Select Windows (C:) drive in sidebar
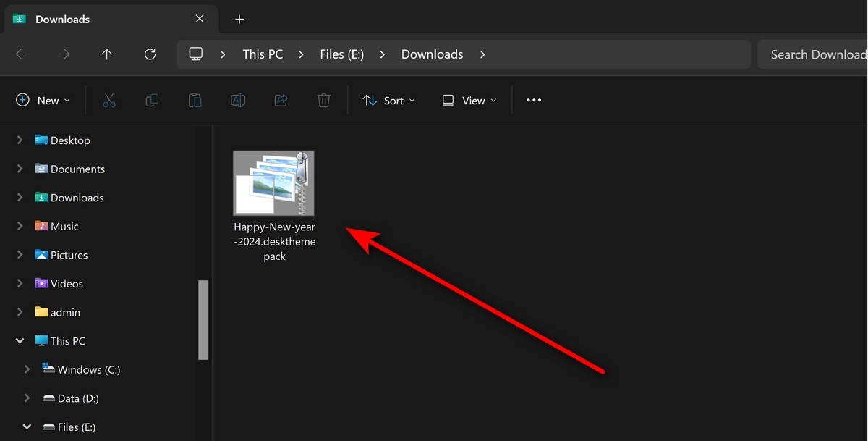The image size is (868, 441). 89,369
